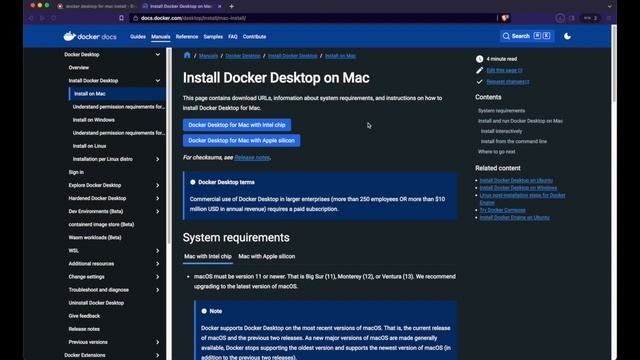Open the Guides menu
The image size is (640, 360).
pyautogui.click(x=138, y=37)
